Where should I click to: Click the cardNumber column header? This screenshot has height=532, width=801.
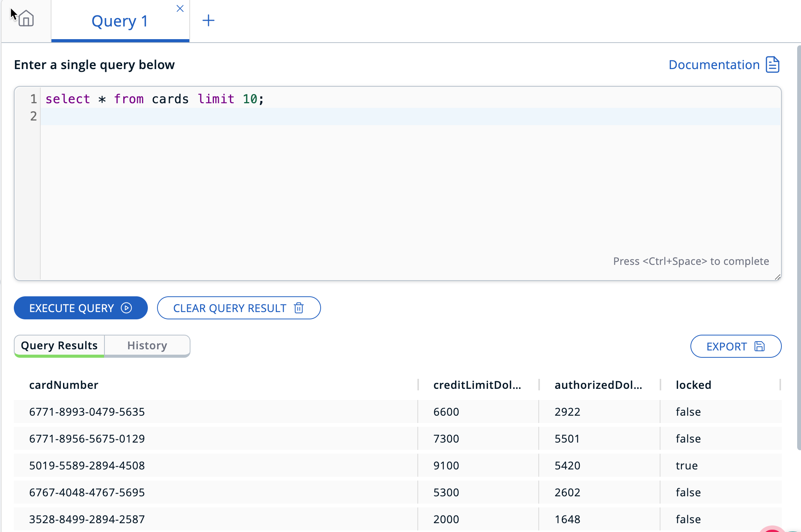pyautogui.click(x=64, y=385)
